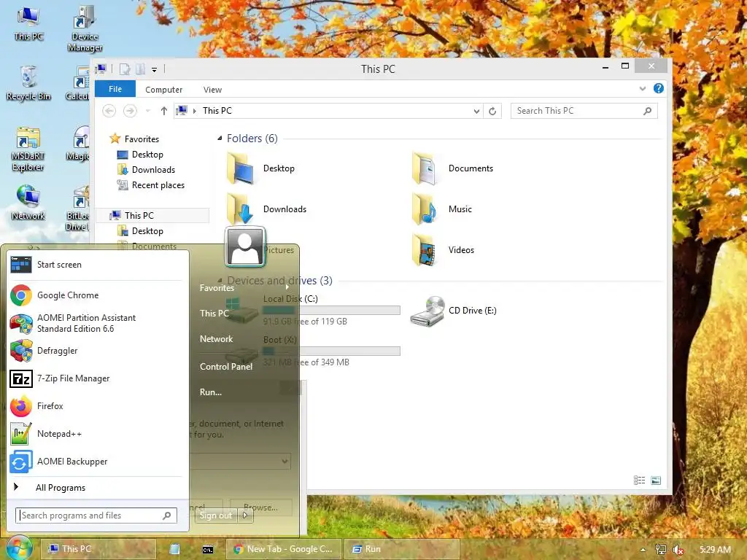This screenshot has width=747, height=560.
Task: Switch to New Tab Google Chrome taskbar button
Action: click(x=284, y=549)
